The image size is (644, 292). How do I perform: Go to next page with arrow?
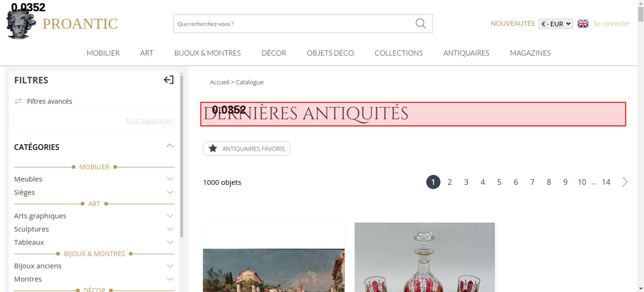625,182
